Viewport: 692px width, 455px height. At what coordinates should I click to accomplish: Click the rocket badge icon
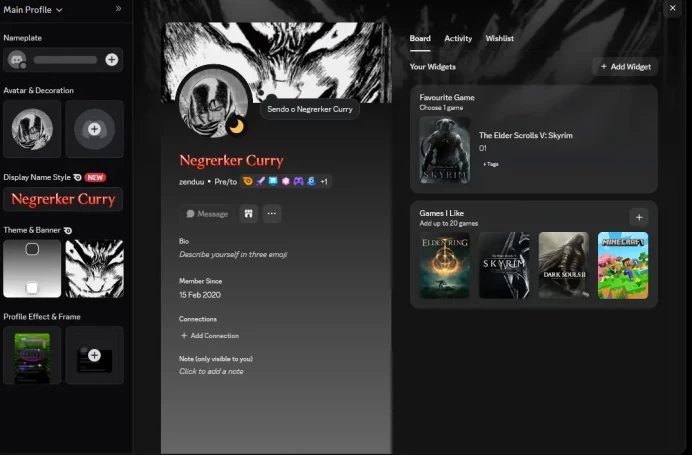260,181
